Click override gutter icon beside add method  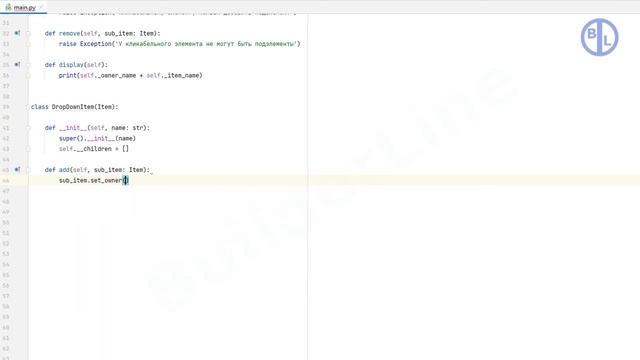point(17,169)
